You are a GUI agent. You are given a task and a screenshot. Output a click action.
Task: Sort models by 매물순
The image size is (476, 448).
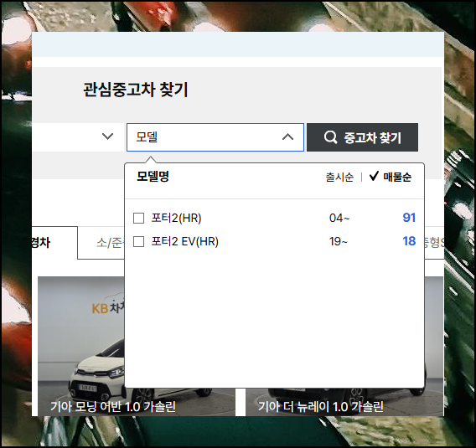[x=397, y=178]
